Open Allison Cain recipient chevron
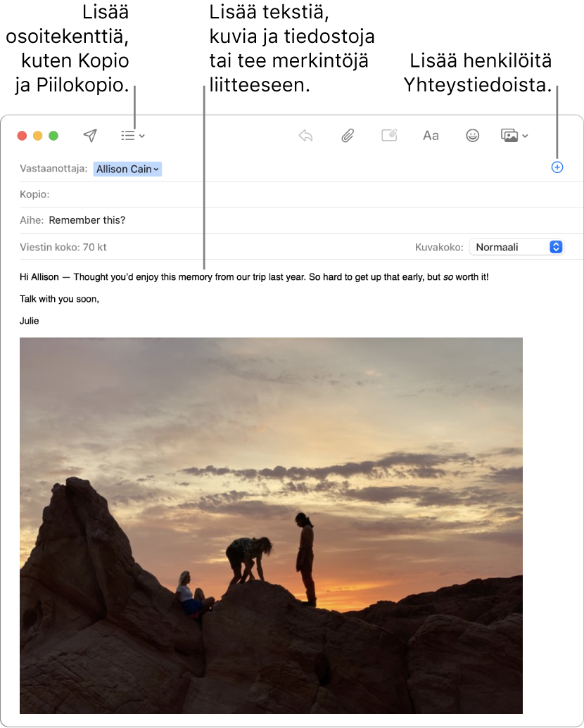Viewport: 584px width, 728px height. (157, 170)
